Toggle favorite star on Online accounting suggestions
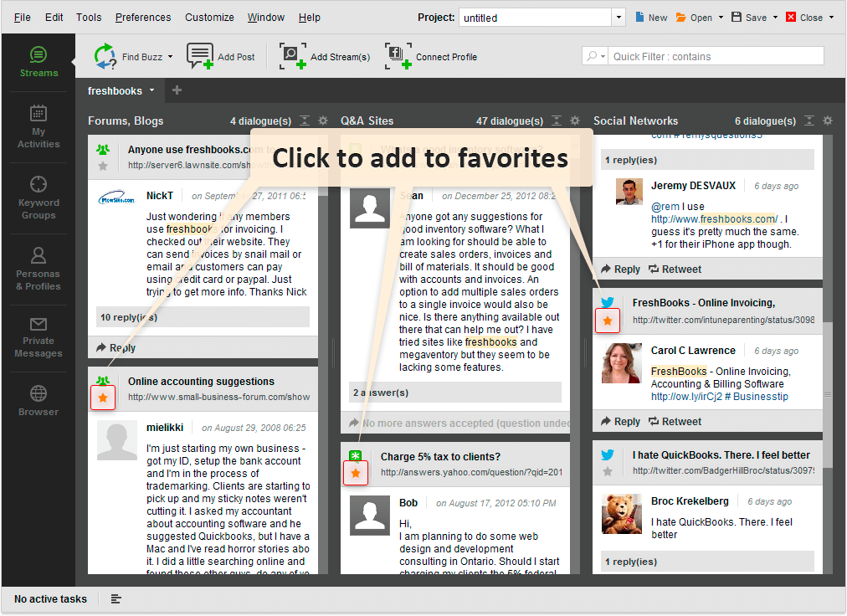This screenshot has height=616, width=847. [x=103, y=398]
